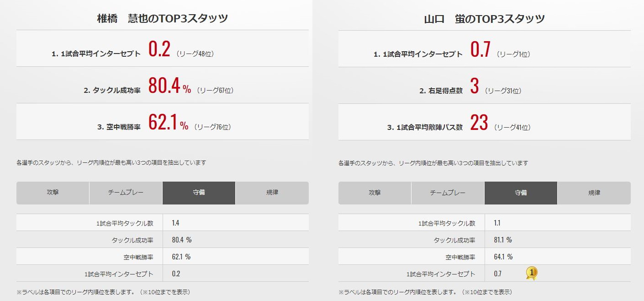Click the 椎橋 慧也のTOP3スタッツ heading
Image resolution: width=644 pixels, height=301 pixels.
[x=162, y=19]
